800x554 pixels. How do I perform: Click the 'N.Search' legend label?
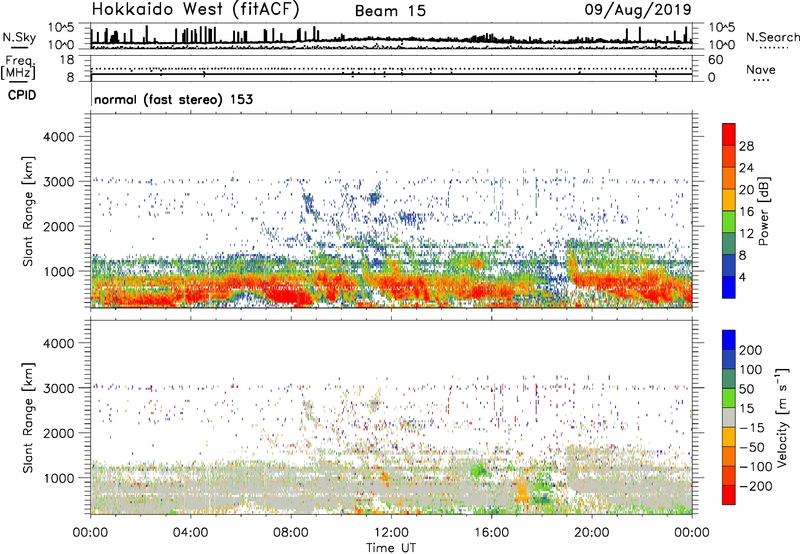click(772, 37)
